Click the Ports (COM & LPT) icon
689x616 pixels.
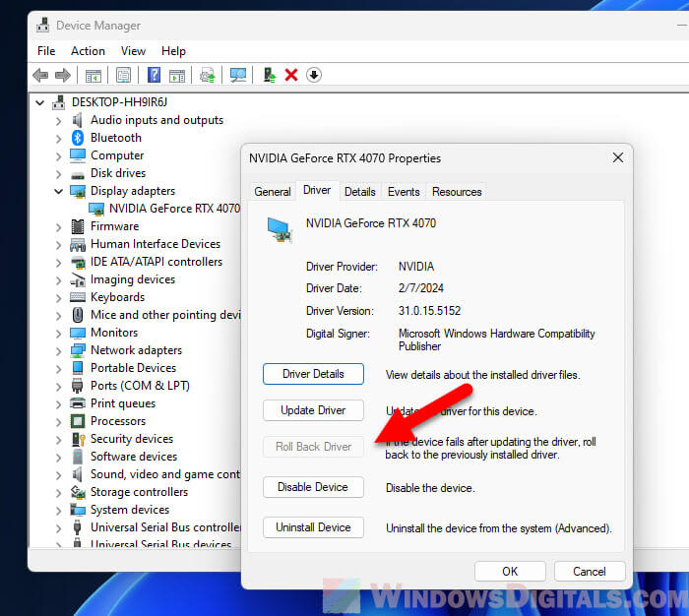[x=78, y=386]
